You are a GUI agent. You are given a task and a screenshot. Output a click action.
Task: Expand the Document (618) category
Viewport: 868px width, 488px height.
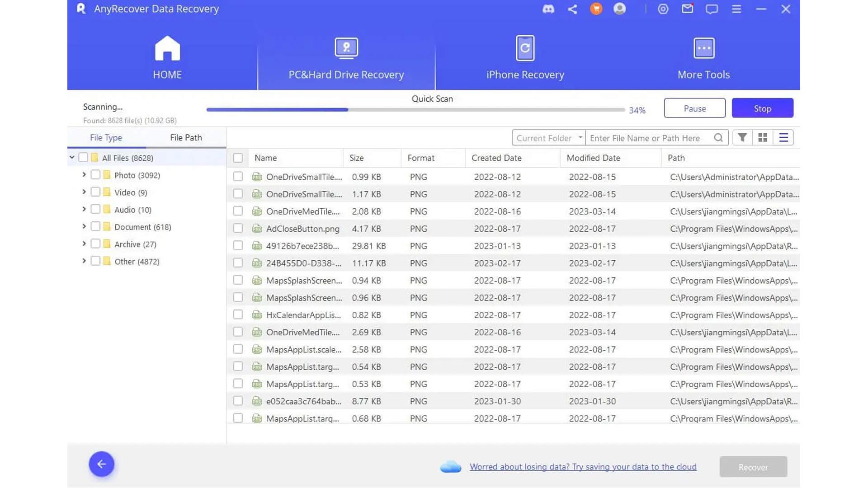(83, 226)
